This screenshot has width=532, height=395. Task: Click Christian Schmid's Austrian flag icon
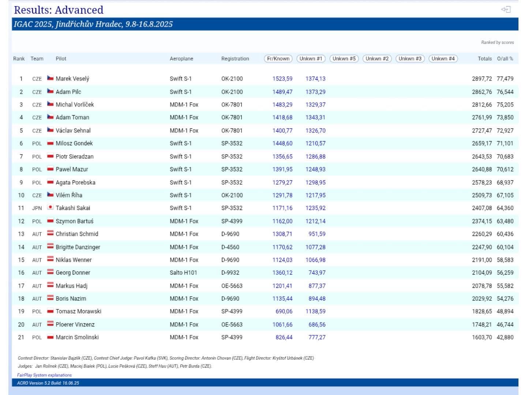coord(50,233)
